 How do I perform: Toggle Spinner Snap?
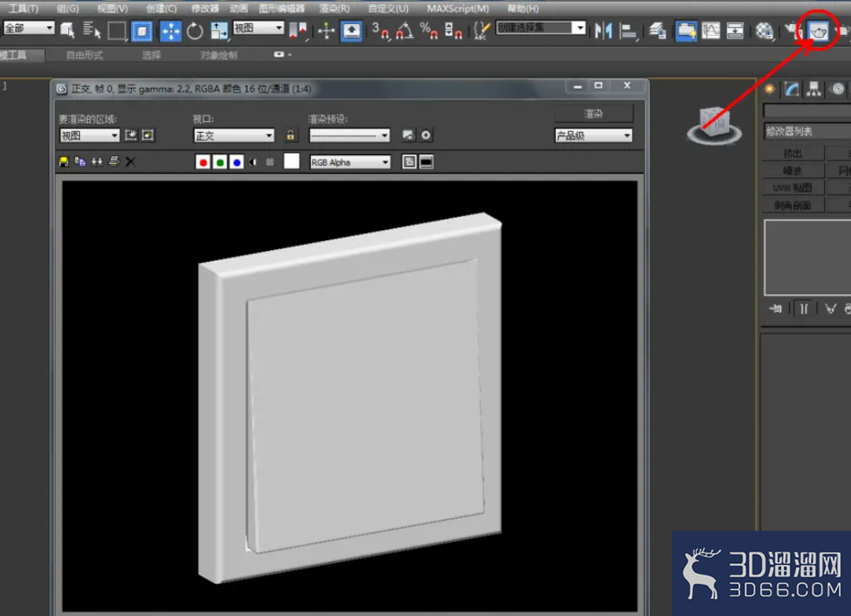(x=453, y=30)
